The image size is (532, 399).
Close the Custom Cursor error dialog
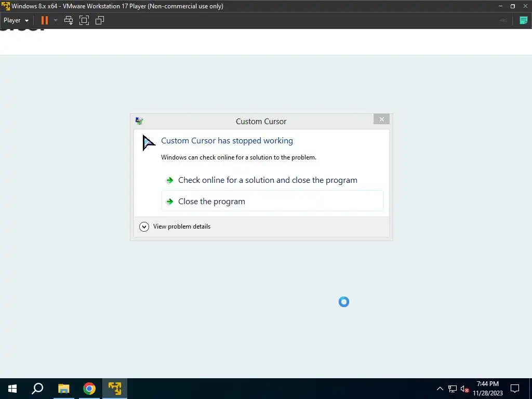coord(381,119)
